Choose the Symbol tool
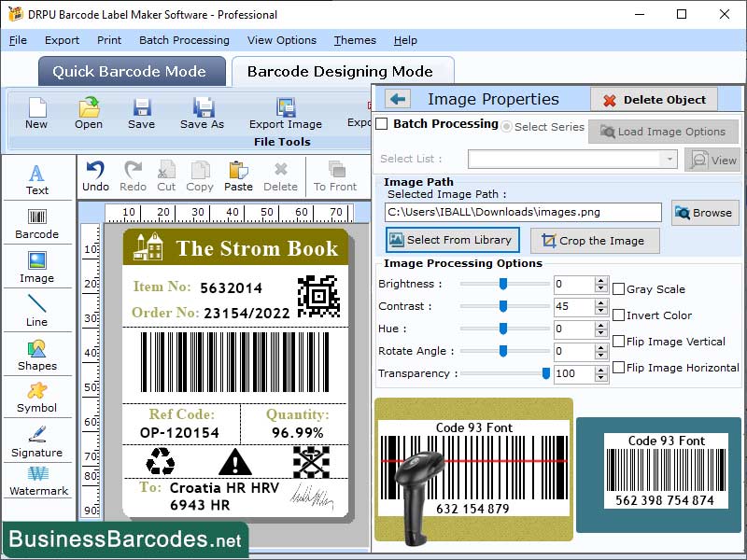Image resolution: width=747 pixels, height=560 pixels. click(x=37, y=398)
